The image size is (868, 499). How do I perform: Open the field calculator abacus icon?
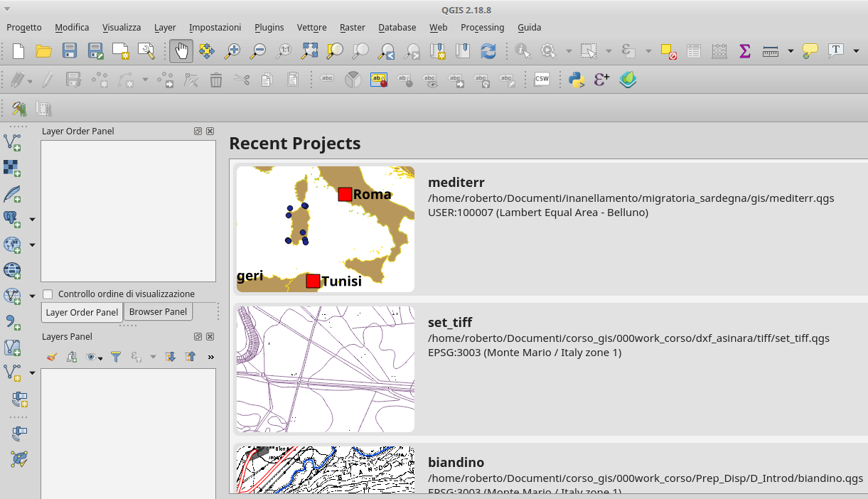click(719, 50)
